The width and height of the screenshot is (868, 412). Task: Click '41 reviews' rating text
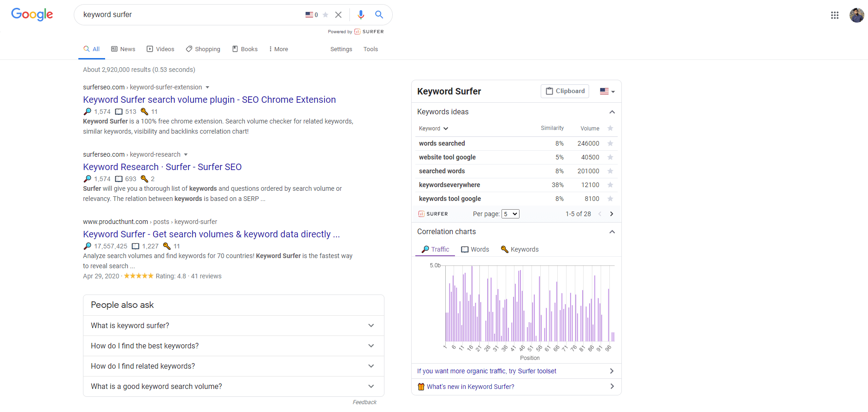[206, 276]
